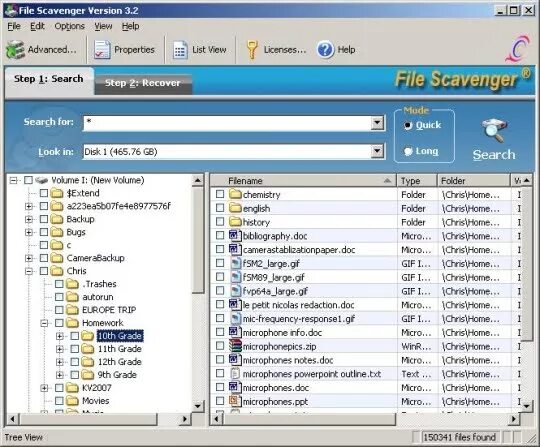Click the Volume I drive icon
This screenshot has height=447, width=540.
pos(42,180)
